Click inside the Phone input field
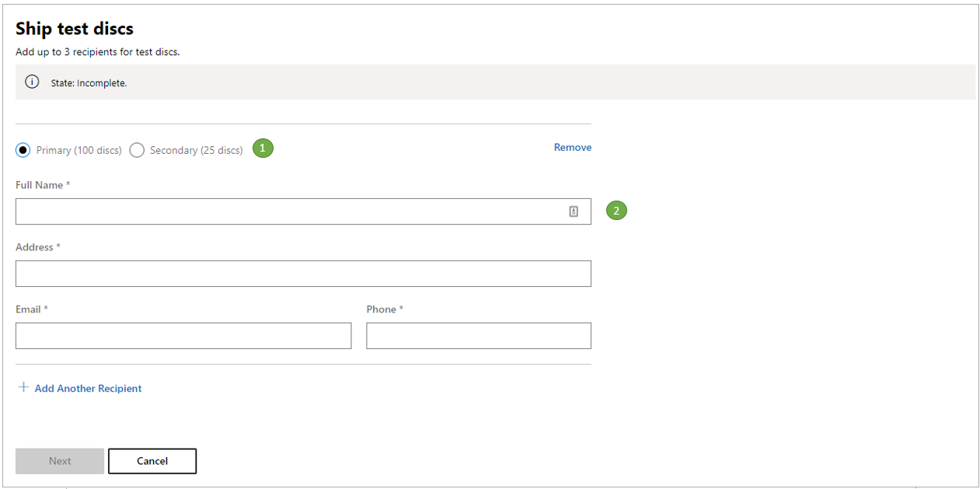980x489 pixels. point(478,335)
